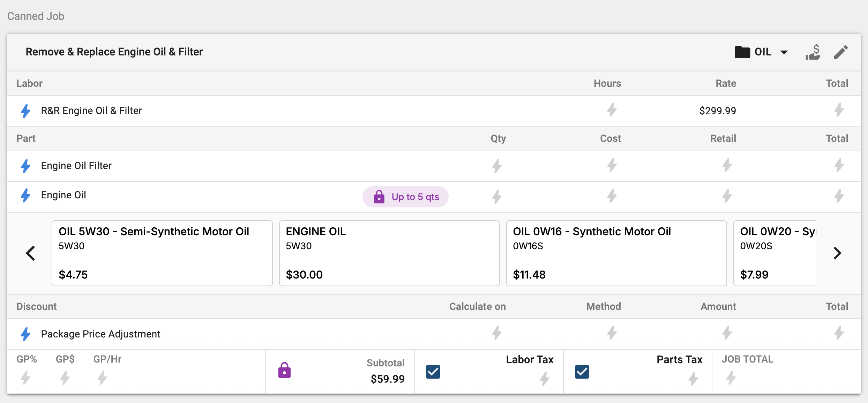Open the OIL category dropdown arrow
This screenshot has height=403, width=868.
[784, 52]
